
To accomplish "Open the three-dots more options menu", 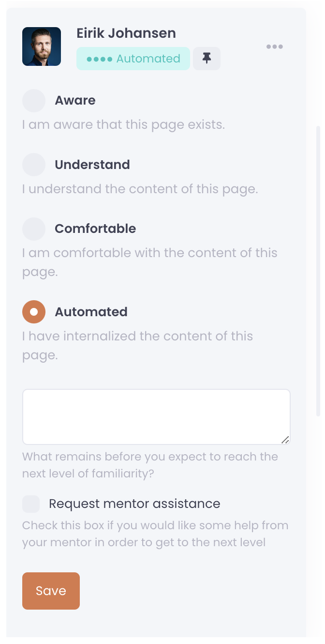I will [274, 47].
